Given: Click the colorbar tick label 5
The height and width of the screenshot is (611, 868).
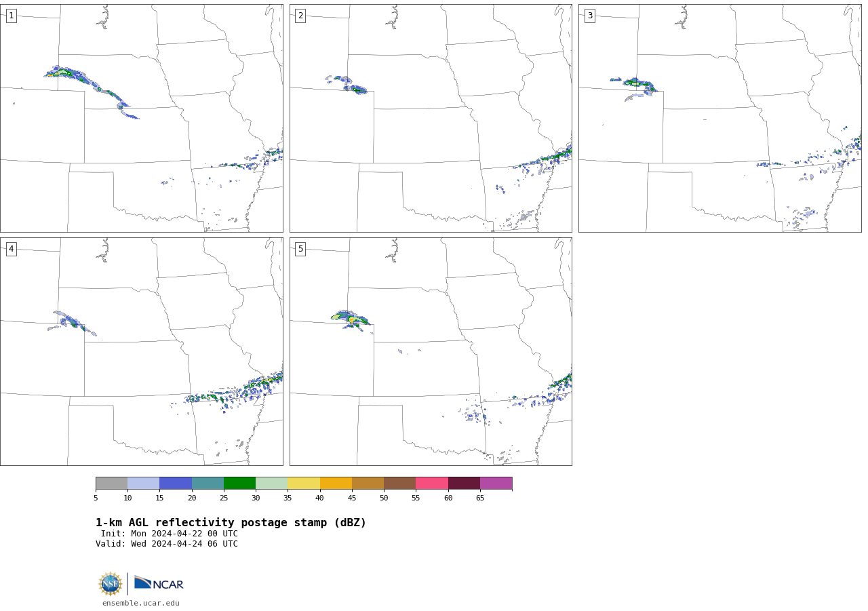Looking at the screenshot, I should click(96, 498).
